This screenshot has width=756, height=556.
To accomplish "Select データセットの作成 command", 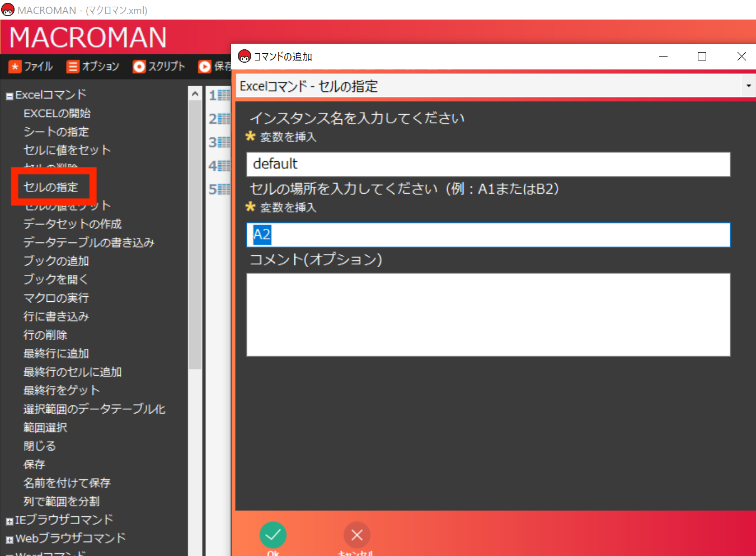I will pyautogui.click(x=73, y=224).
